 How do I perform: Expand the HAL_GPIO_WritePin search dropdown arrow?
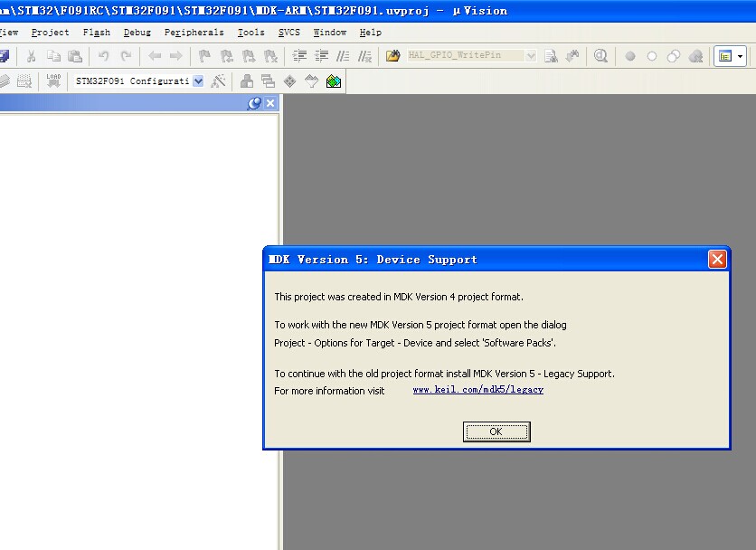click(x=531, y=56)
